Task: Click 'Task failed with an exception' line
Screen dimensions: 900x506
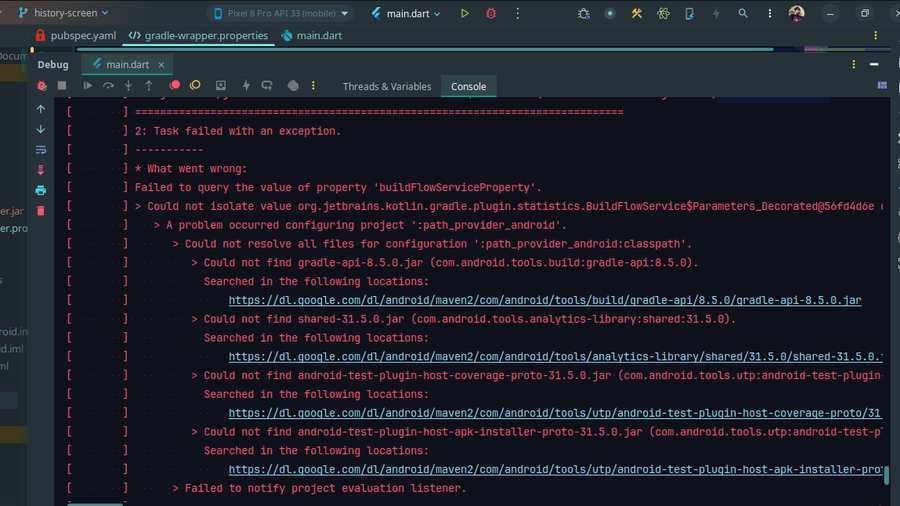Action: (x=238, y=131)
